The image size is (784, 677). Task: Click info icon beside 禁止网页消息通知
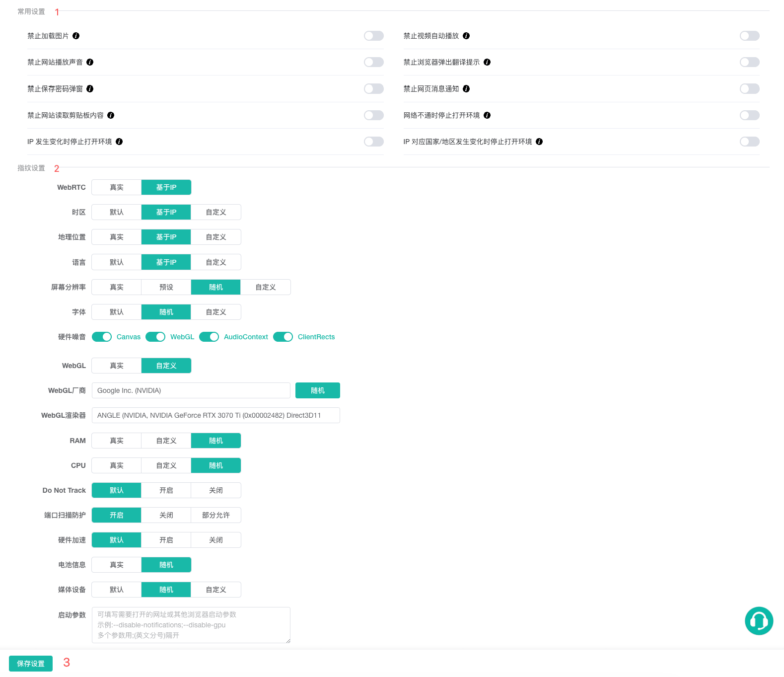466,88
